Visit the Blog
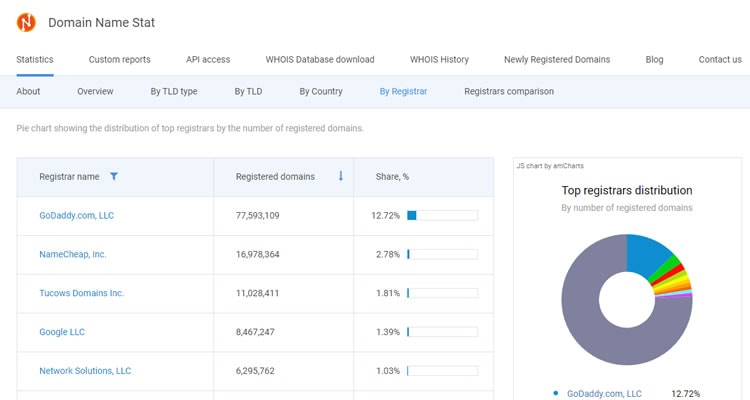Viewport: 750px width, 400px height. pyautogui.click(x=654, y=59)
